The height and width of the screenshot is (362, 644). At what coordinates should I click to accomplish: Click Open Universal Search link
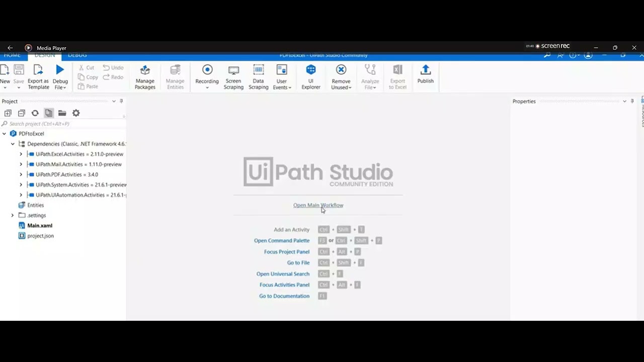pos(283,274)
